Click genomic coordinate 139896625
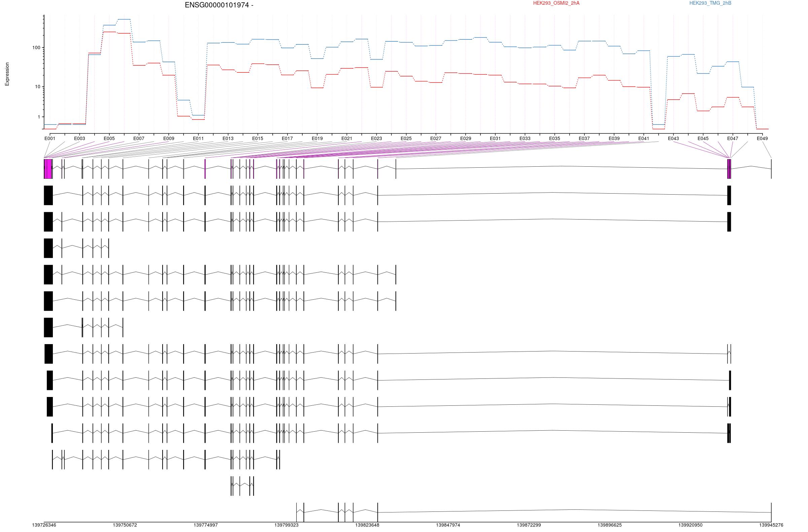This screenshot has height=532, width=808. pyautogui.click(x=610, y=525)
